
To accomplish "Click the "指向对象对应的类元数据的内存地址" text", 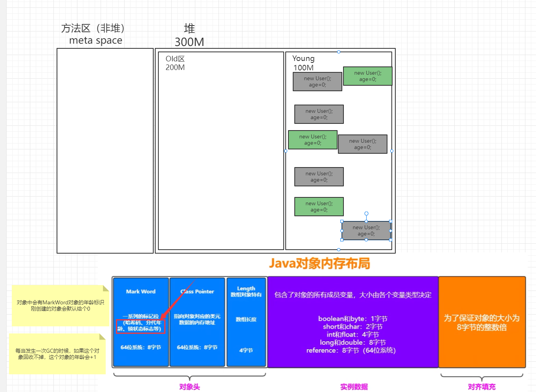I will 197,320.
